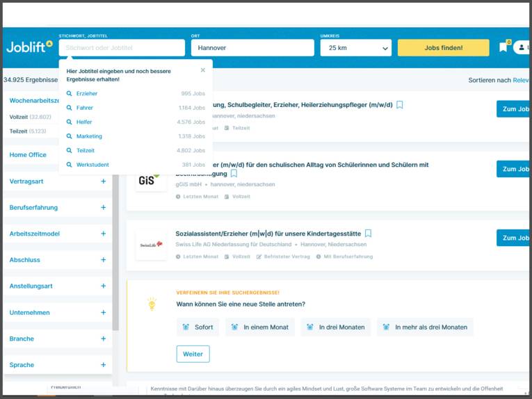Click the Swiss Life company logo
532x399 pixels.
(150, 245)
